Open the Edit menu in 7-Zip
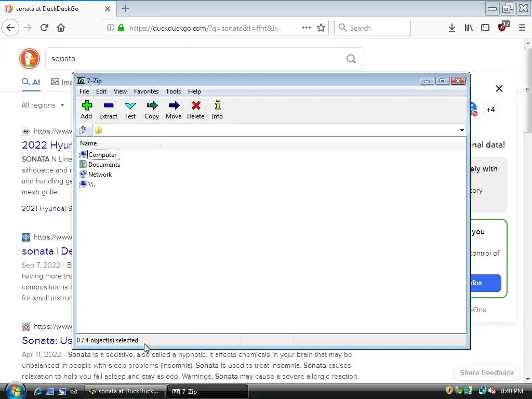The width and height of the screenshot is (532, 399). click(x=101, y=91)
